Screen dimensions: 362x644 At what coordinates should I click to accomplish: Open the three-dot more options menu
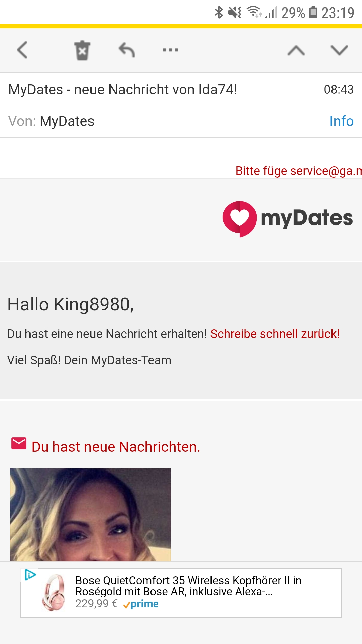pyautogui.click(x=170, y=50)
